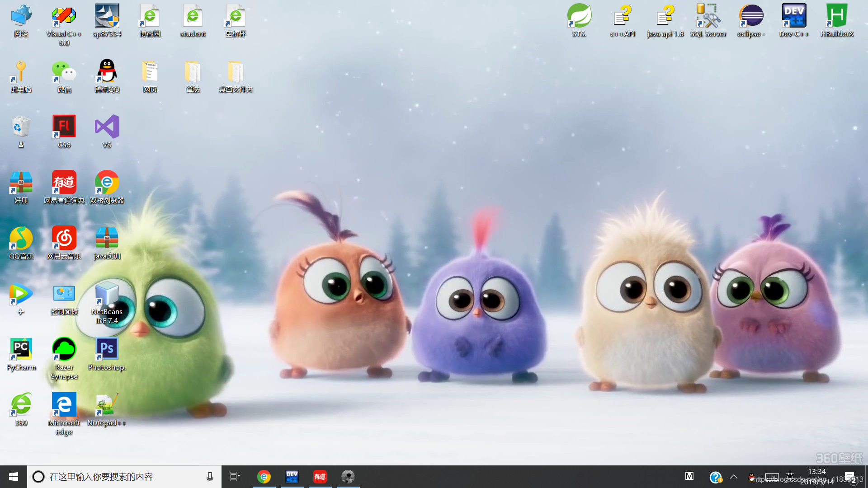
Task: Launch 双核浏览器 shortcut
Action: pyautogui.click(x=107, y=188)
